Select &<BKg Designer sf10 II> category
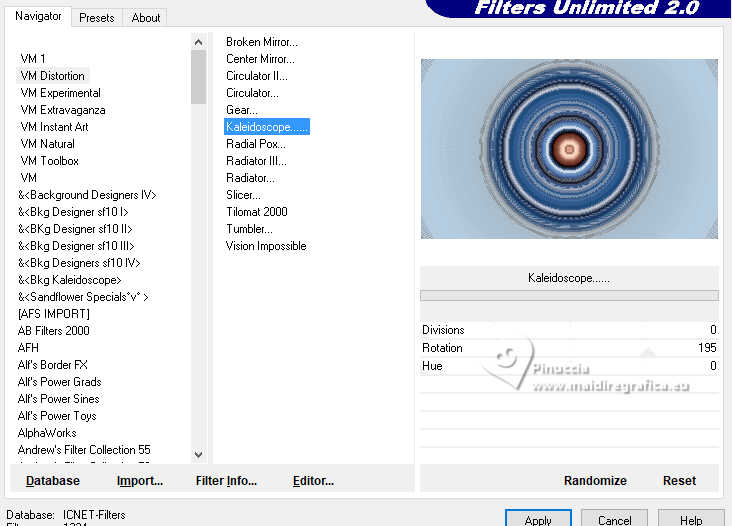 pos(75,229)
